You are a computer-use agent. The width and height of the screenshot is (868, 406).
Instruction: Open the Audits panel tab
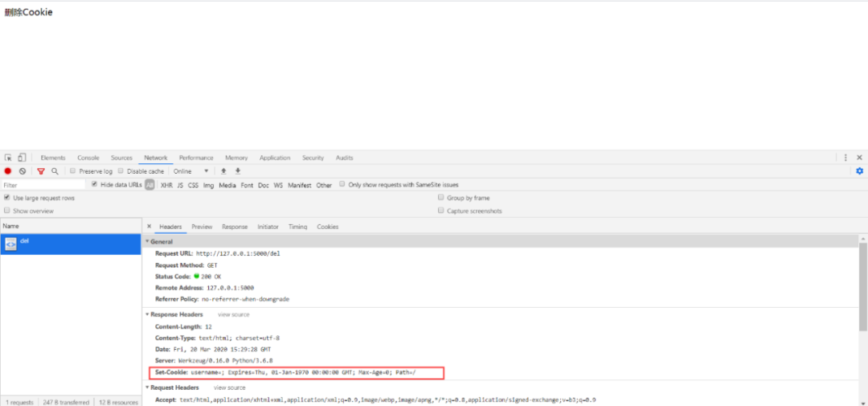click(344, 158)
